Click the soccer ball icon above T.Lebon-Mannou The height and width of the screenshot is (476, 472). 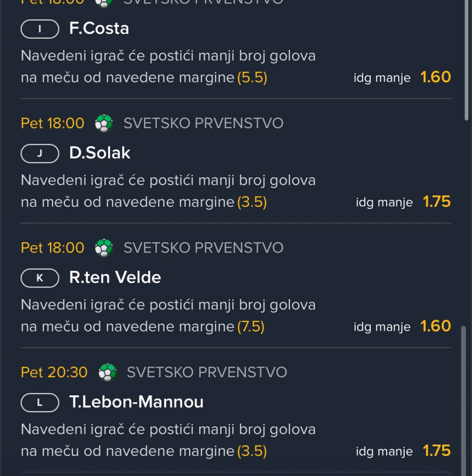[107, 372]
